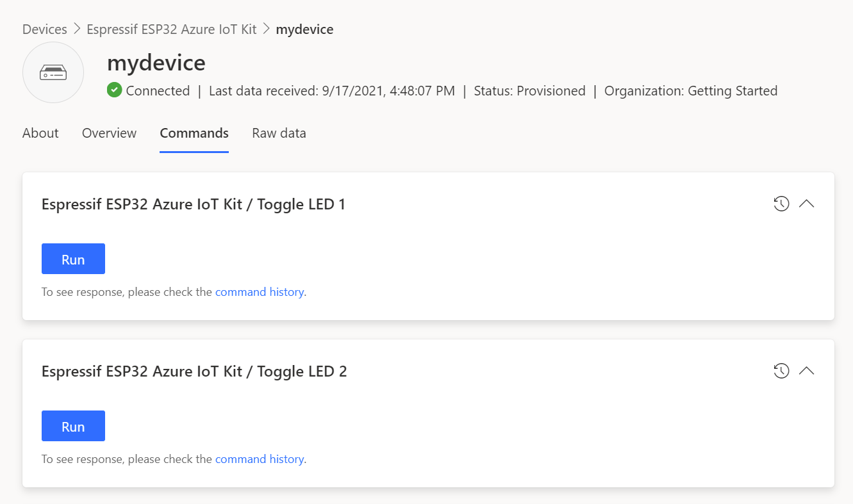
Task: Run the Toggle LED 2 command
Action: pyautogui.click(x=73, y=427)
